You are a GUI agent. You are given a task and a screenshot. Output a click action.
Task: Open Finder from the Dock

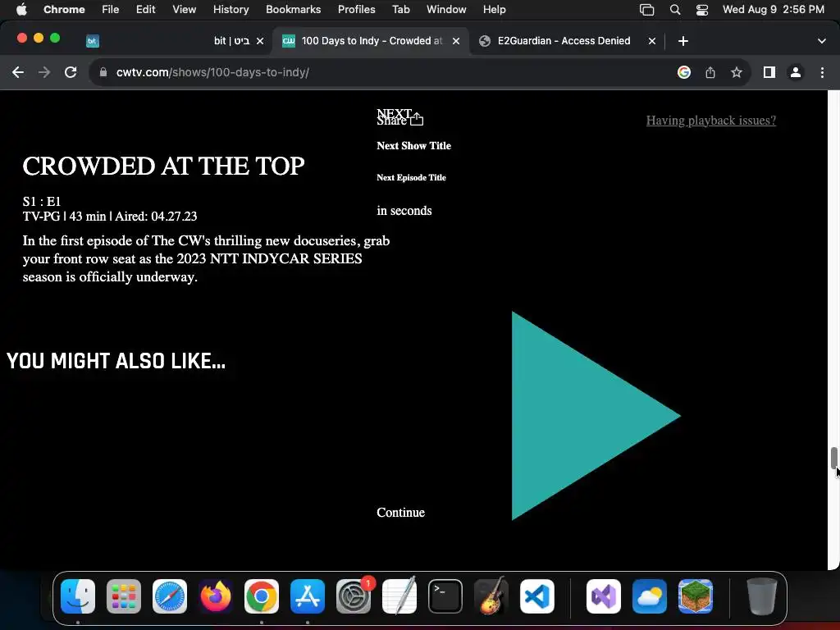(78, 596)
